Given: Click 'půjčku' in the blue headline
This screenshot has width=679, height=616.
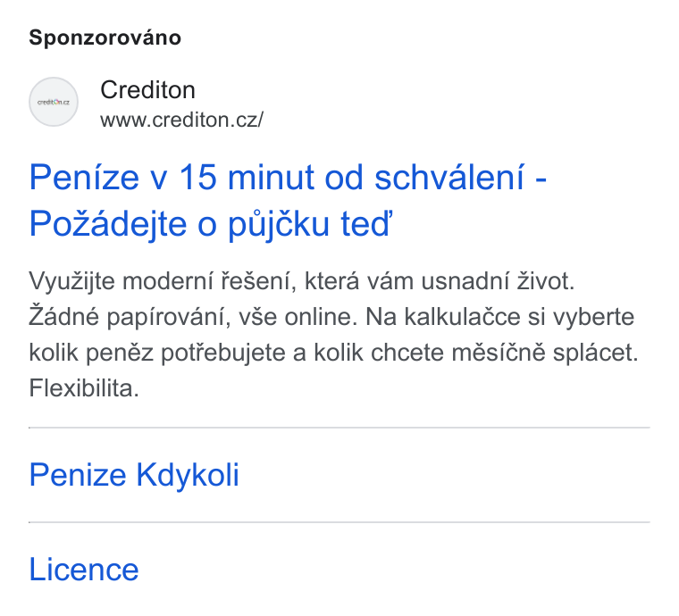Looking at the screenshot, I should tap(279, 225).
